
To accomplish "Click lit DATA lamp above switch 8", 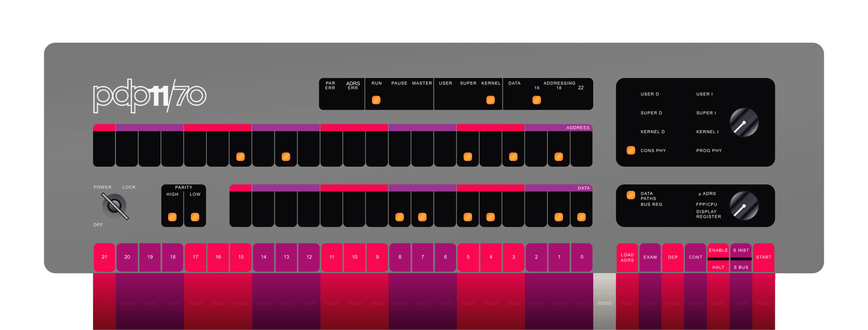I will (x=400, y=217).
